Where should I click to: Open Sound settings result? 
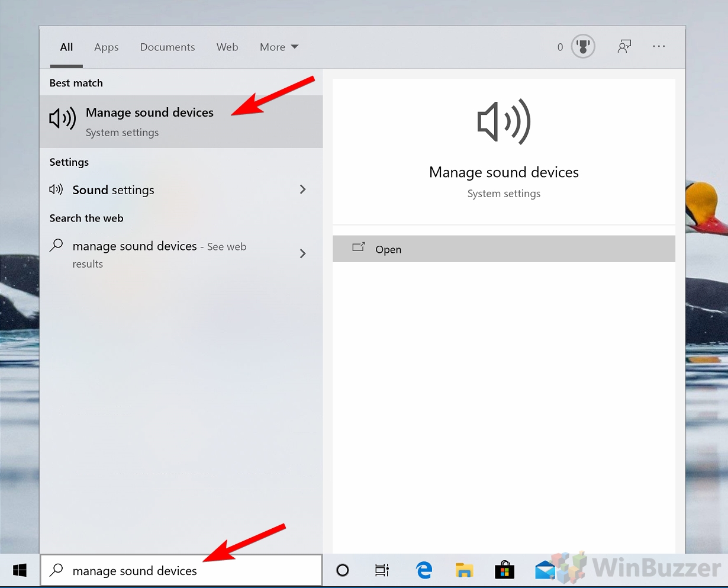tap(181, 189)
